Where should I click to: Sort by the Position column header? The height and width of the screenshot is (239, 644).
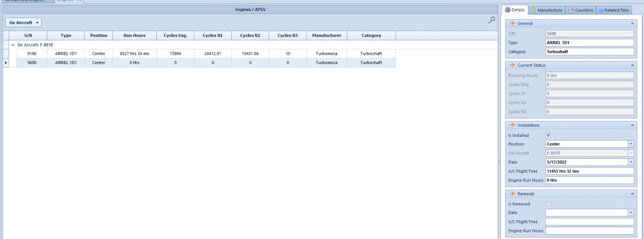click(99, 36)
